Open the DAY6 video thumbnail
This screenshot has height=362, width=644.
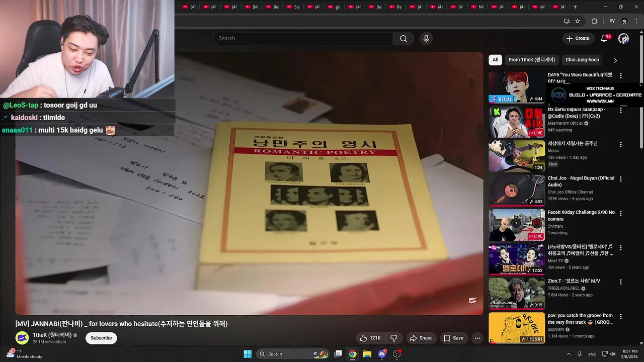517,87
